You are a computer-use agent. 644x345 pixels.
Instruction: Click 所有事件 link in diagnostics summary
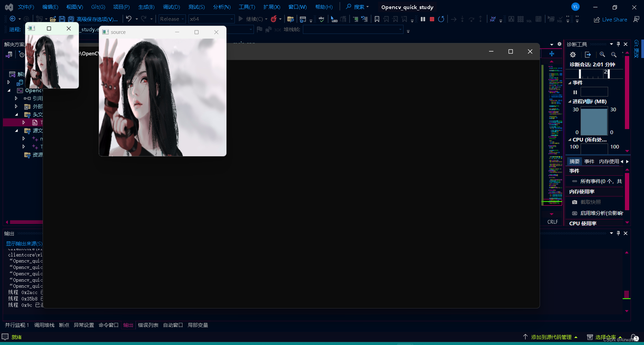pyautogui.click(x=601, y=181)
